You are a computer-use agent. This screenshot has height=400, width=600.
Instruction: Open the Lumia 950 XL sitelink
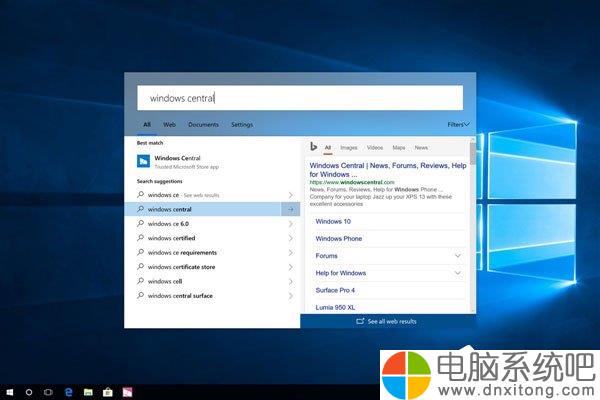click(335, 307)
